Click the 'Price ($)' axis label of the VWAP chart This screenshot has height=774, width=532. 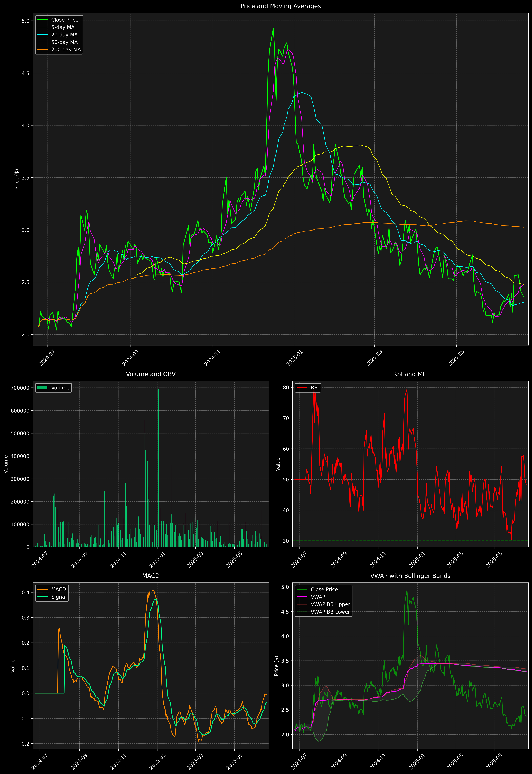tap(276, 666)
